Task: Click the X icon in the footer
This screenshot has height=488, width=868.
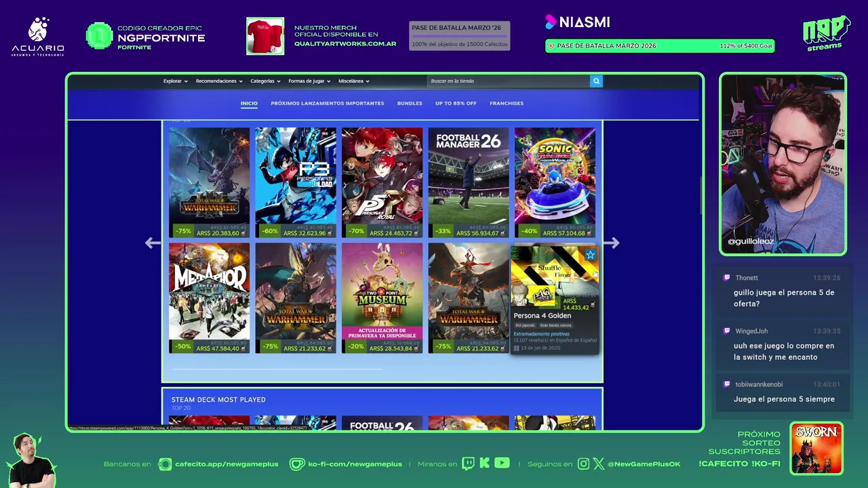Action: pyautogui.click(x=599, y=464)
